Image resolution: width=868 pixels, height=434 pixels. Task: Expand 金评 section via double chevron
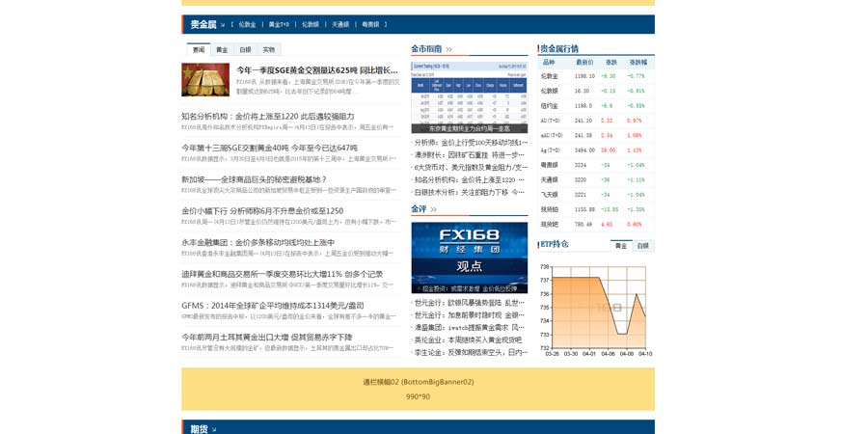click(433, 209)
